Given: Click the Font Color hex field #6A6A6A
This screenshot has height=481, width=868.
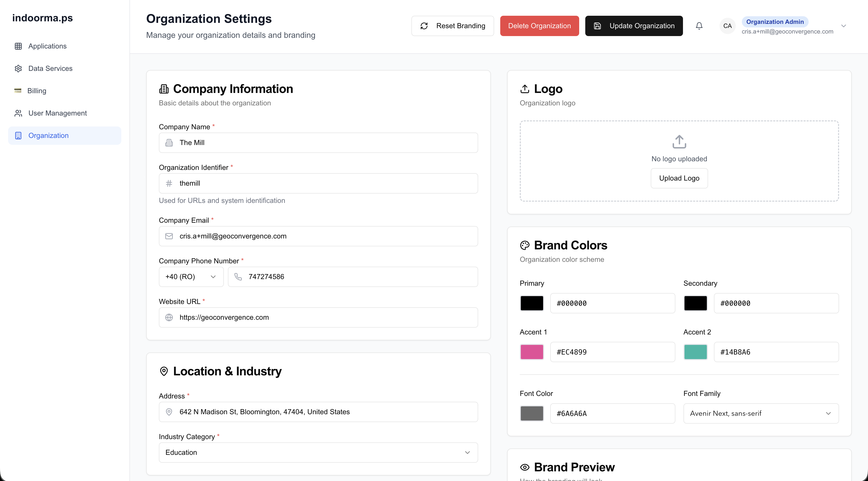Looking at the screenshot, I should pyautogui.click(x=613, y=413).
